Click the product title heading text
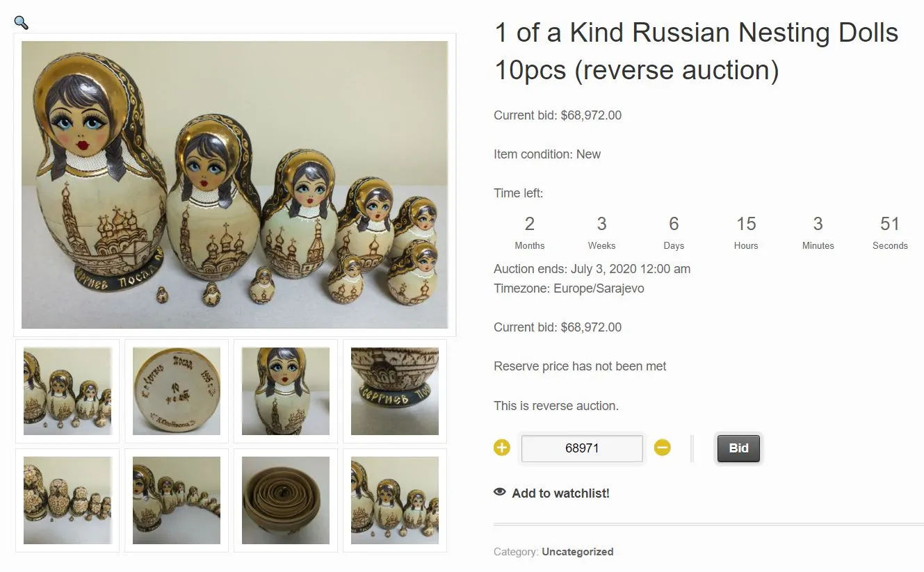Image resolution: width=924 pixels, height=572 pixels. point(695,51)
